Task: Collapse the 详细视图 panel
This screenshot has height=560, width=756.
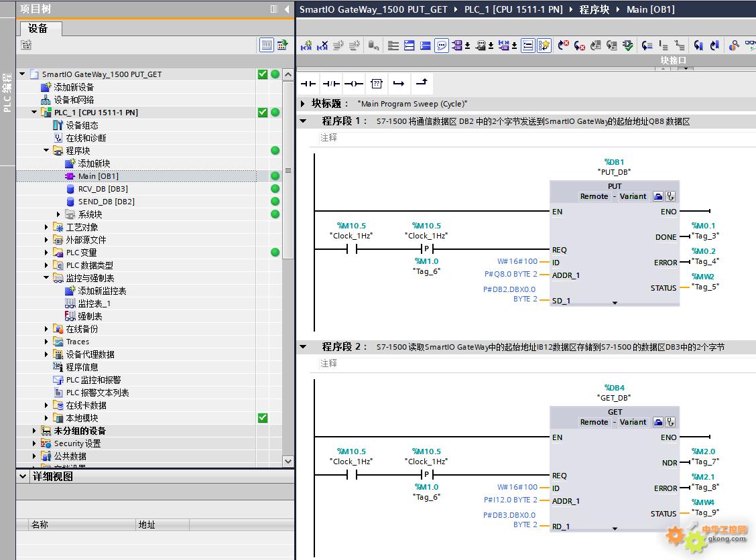Action: [23, 476]
